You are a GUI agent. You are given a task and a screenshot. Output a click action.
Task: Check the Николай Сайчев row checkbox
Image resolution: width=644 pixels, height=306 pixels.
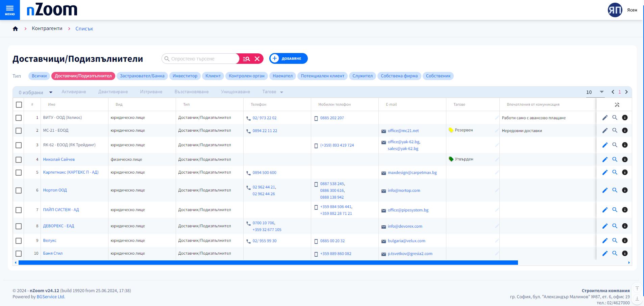[x=19, y=160]
